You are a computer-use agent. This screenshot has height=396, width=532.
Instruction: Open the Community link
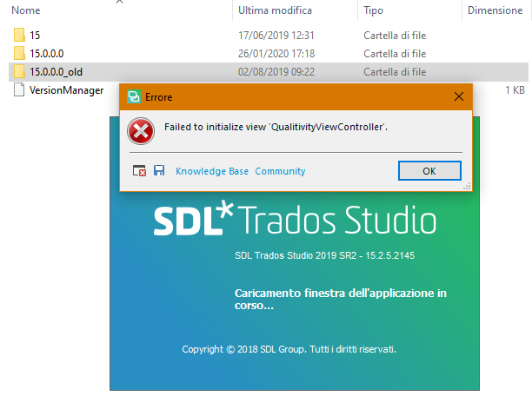(280, 171)
